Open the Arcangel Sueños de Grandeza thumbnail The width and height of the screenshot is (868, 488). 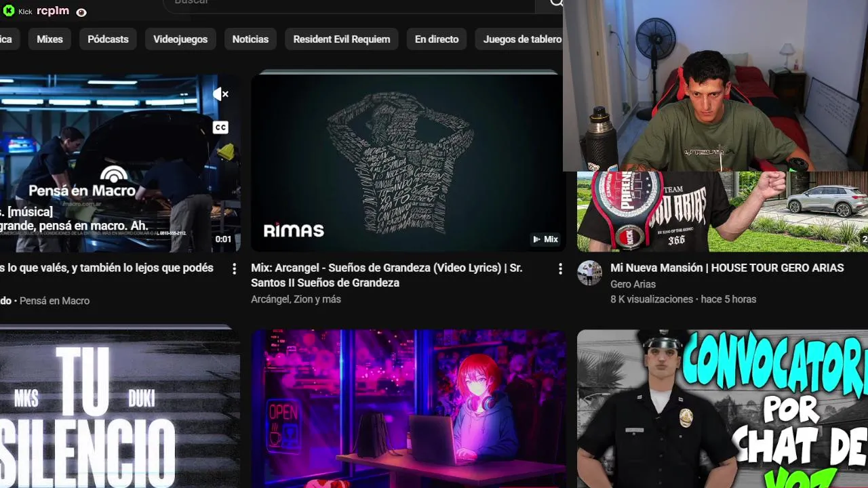(x=407, y=163)
